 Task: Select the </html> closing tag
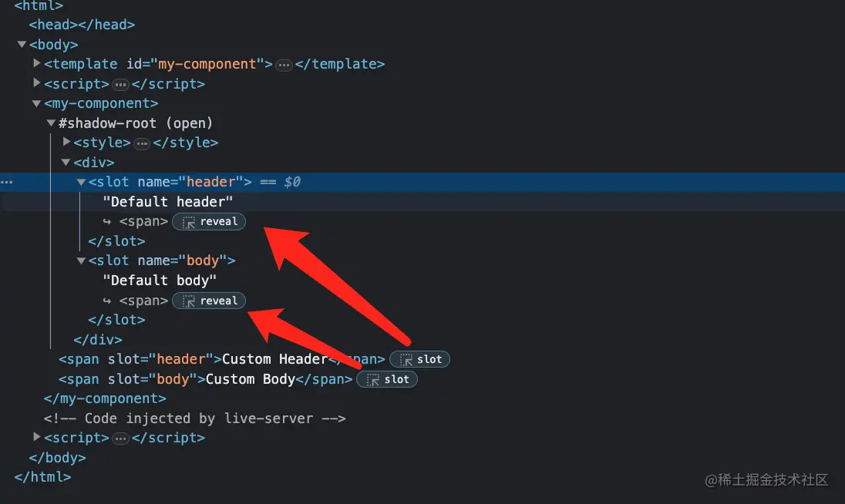[42, 477]
